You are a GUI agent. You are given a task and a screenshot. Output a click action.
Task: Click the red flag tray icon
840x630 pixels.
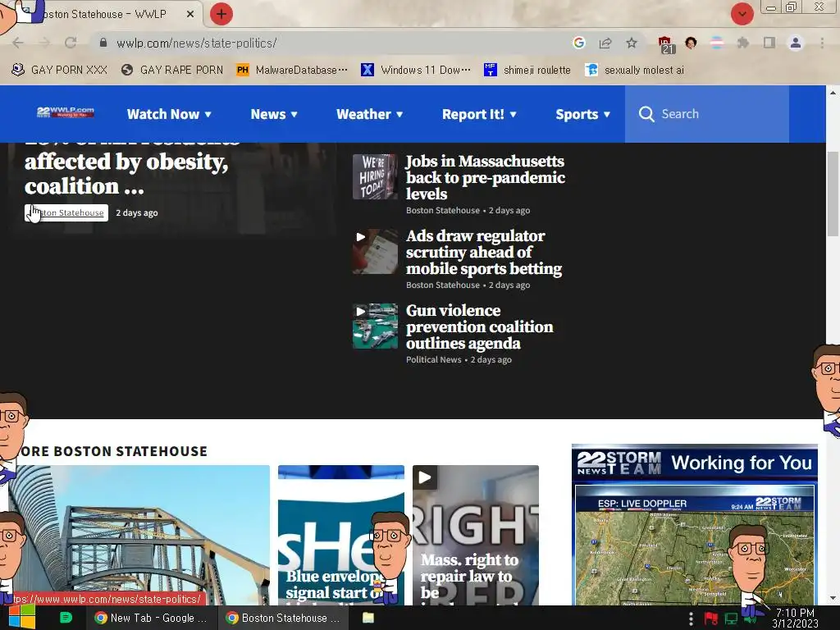pyautogui.click(x=711, y=619)
